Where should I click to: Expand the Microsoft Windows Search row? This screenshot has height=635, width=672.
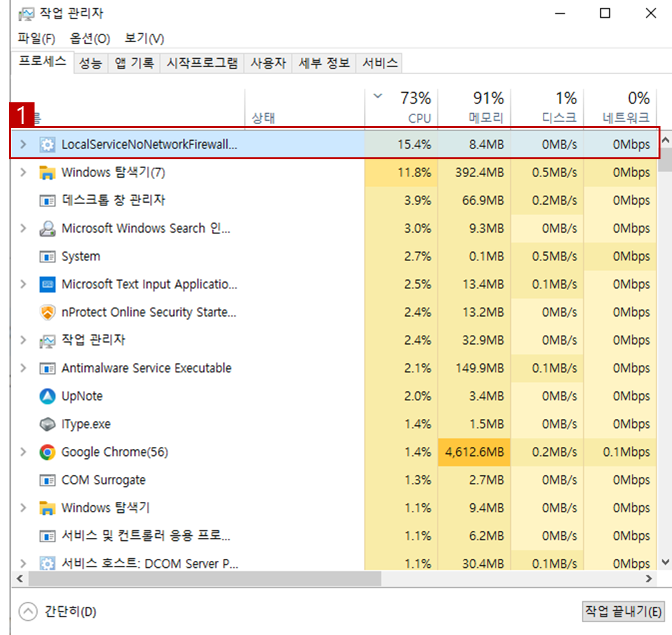23,228
